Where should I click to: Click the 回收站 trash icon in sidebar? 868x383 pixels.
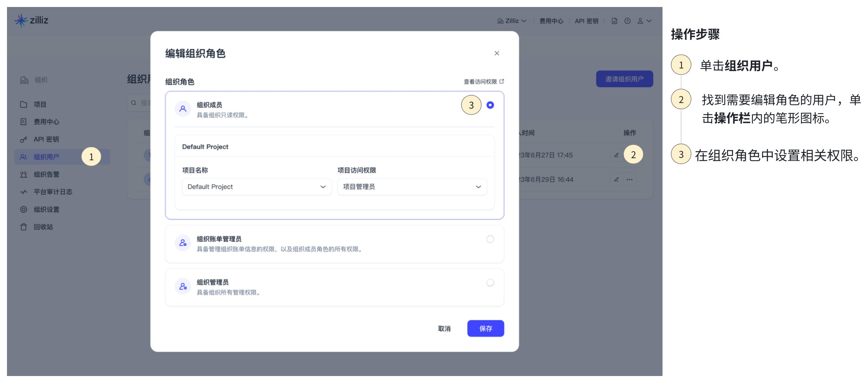click(23, 227)
